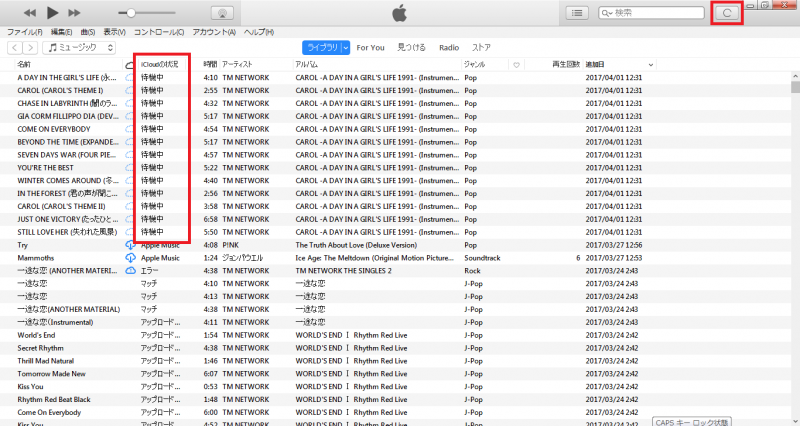Click the heart column header icon

pos(516,65)
